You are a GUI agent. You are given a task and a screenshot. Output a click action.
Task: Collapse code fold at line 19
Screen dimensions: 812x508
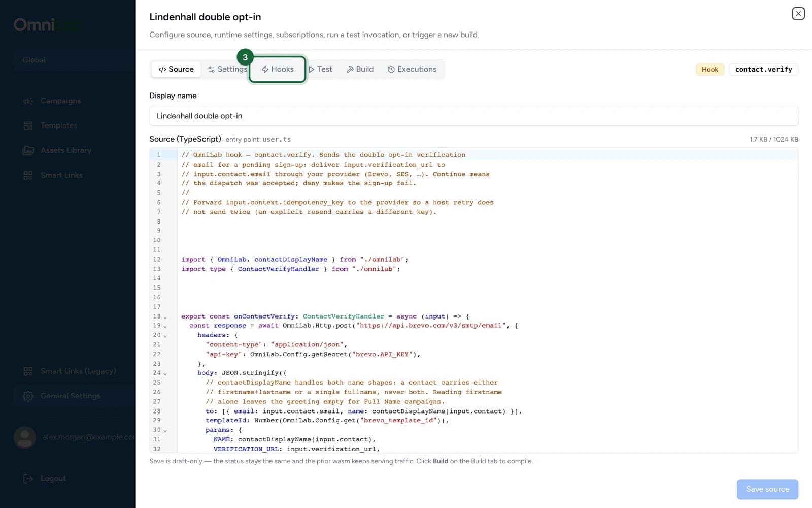pyautogui.click(x=165, y=326)
